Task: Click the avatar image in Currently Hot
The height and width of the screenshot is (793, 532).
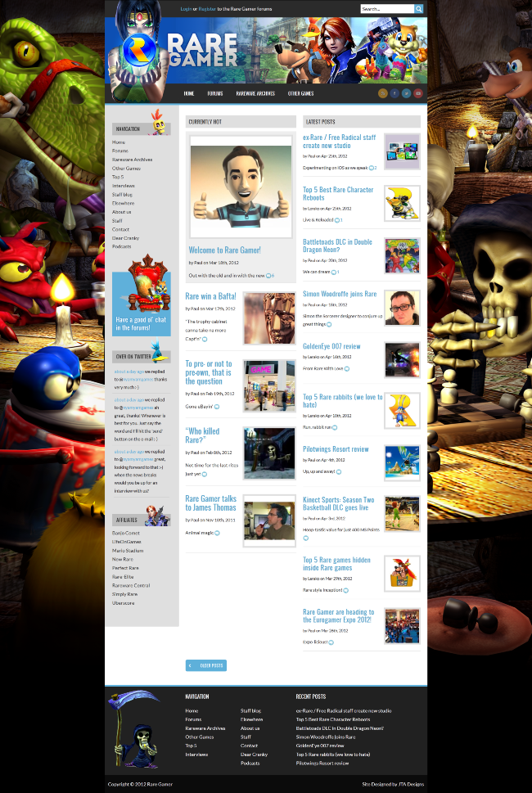Action: coord(241,187)
